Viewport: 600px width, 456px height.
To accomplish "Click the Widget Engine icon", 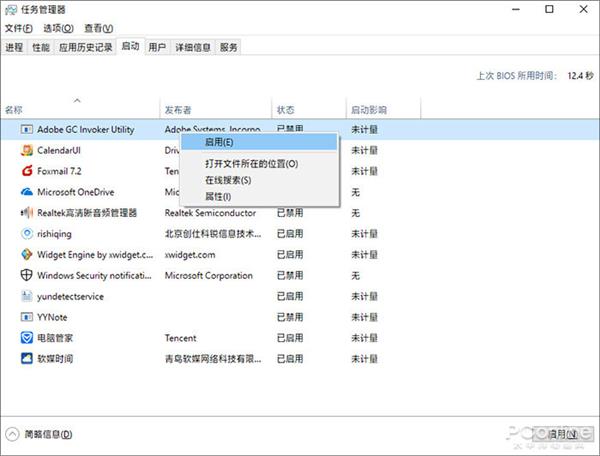I will coord(26,254).
